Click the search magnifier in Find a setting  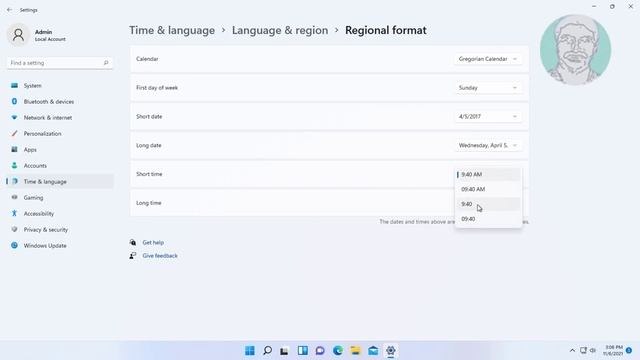(106, 63)
